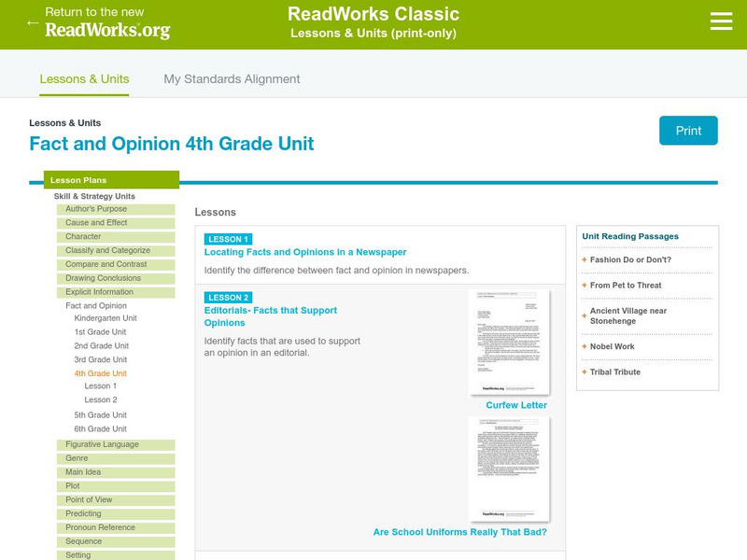Click the LESSON 1 badge
This screenshot has height=560, width=747.
point(228,239)
